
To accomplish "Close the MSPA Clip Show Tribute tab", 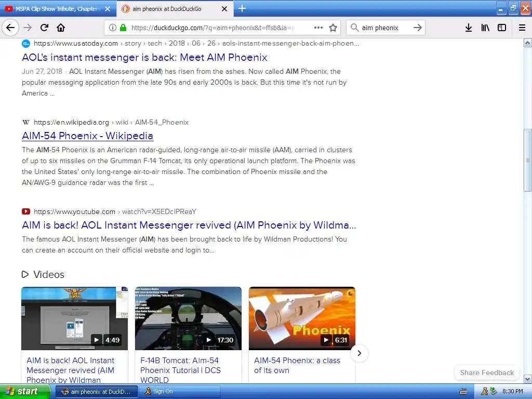I will 108,9.
